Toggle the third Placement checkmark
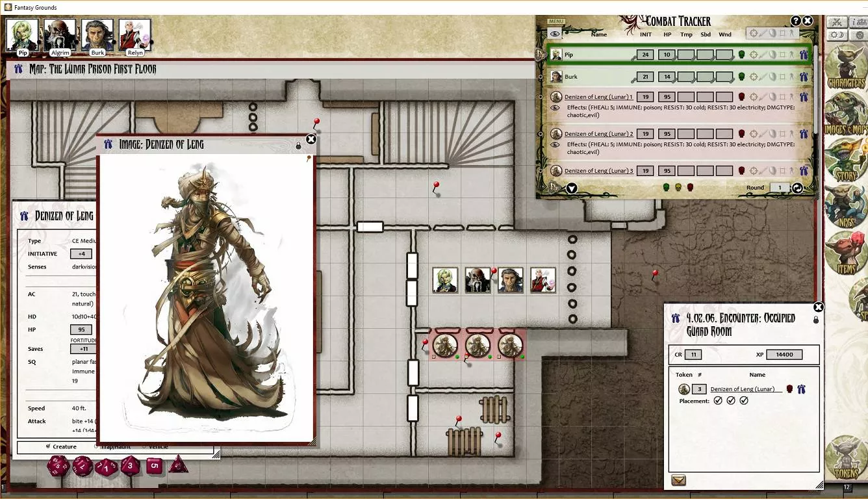This screenshot has height=499, width=868. pyautogui.click(x=744, y=401)
